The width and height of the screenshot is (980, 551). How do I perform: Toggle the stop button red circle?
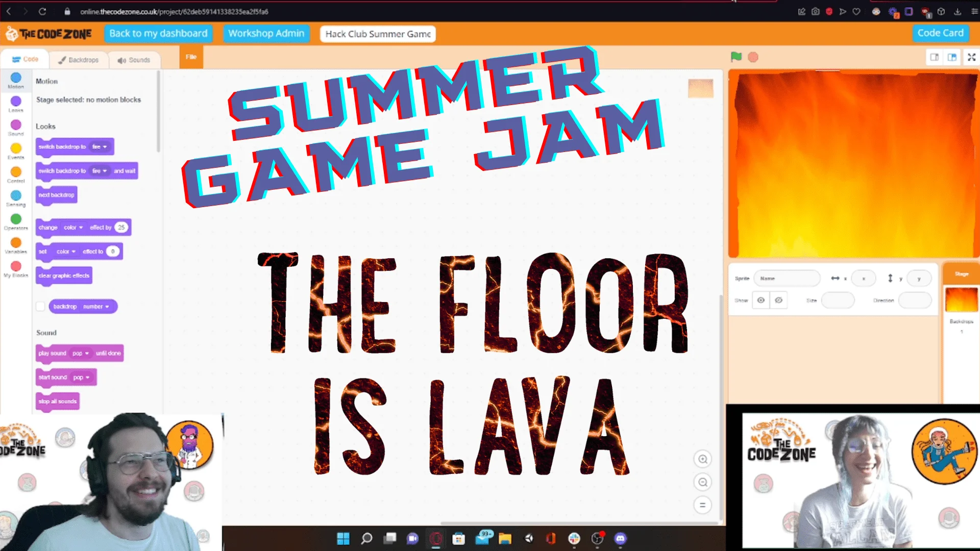(x=753, y=57)
